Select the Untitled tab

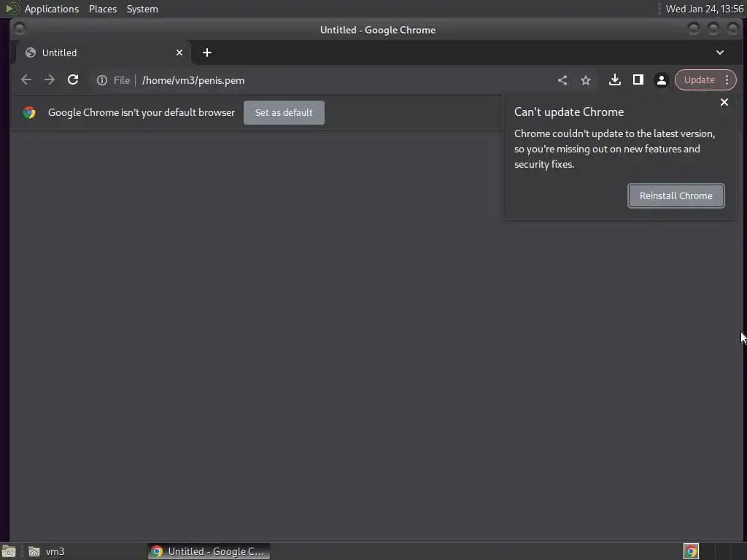[x=104, y=52]
